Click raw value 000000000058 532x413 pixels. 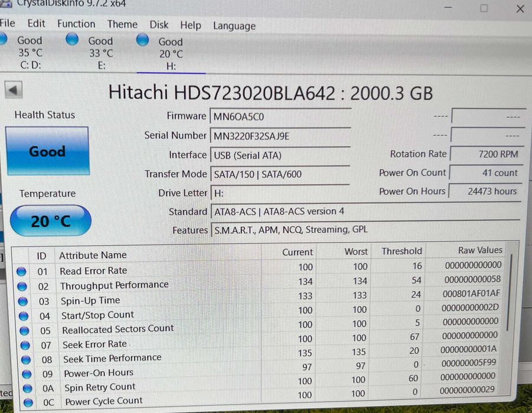pos(472,279)
